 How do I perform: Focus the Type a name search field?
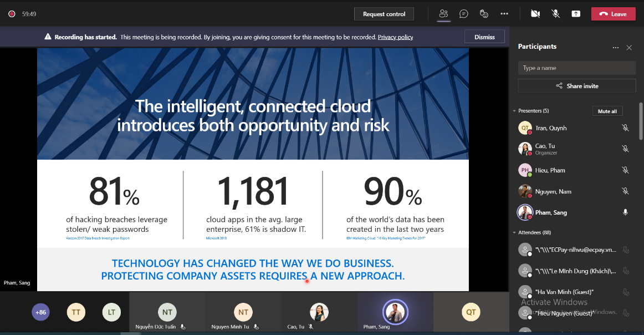(576, 68)
